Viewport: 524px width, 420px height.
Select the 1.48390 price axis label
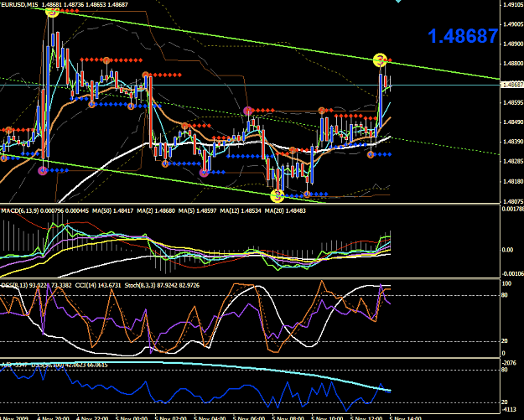513,142
